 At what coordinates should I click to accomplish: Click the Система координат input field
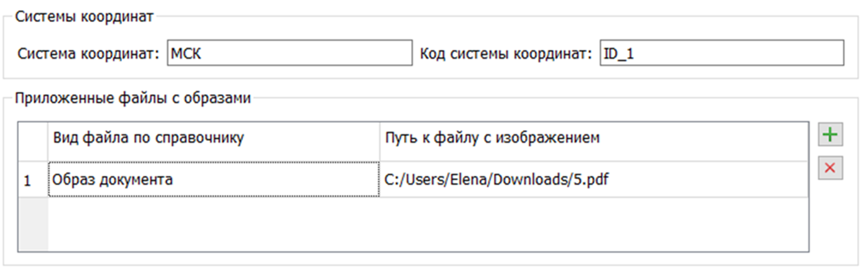pyautogui.click(x=289, y=54)
